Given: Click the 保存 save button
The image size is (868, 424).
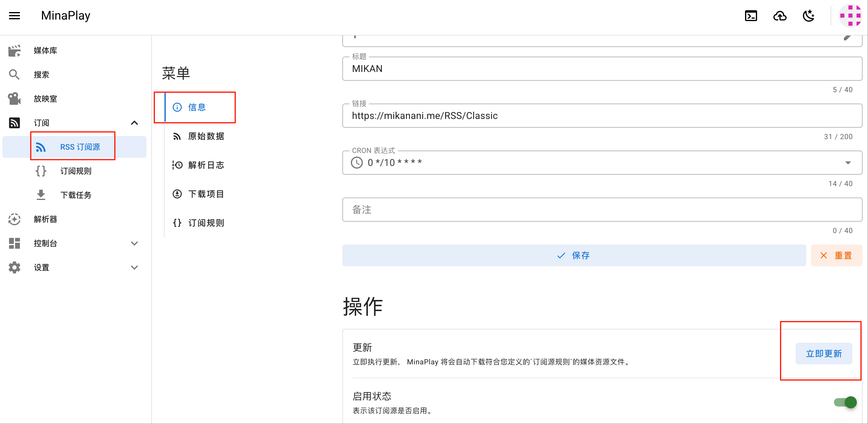Looking at the screenshot, I should pyautogui.click(x=574, y=256).
